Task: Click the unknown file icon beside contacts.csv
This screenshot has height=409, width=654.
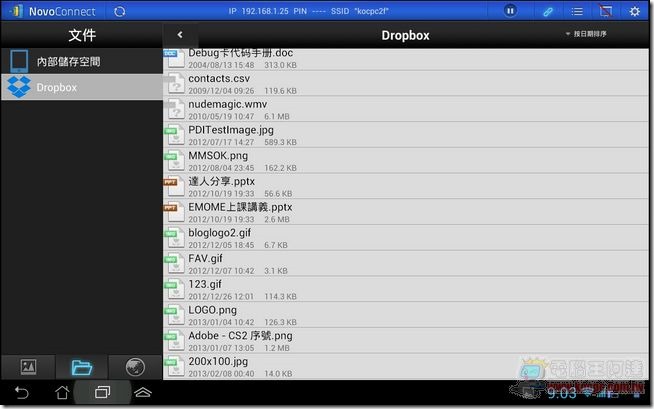Action: (x=174, y=84)
